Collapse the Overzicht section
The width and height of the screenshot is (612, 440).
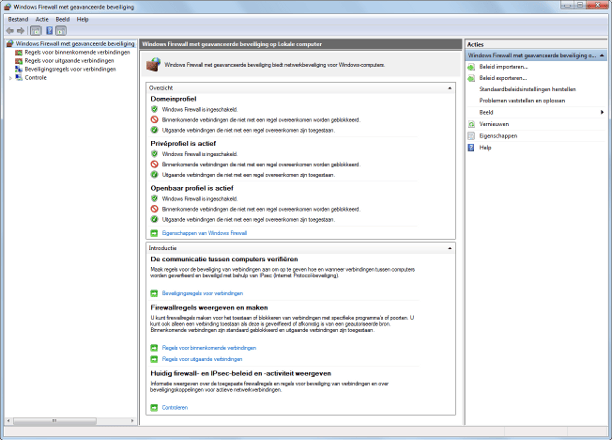point(450,88)
